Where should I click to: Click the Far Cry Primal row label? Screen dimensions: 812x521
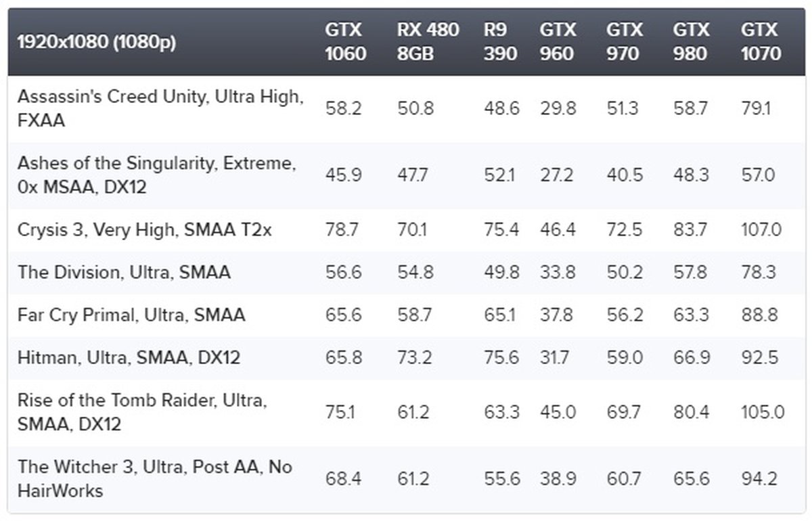131,315
